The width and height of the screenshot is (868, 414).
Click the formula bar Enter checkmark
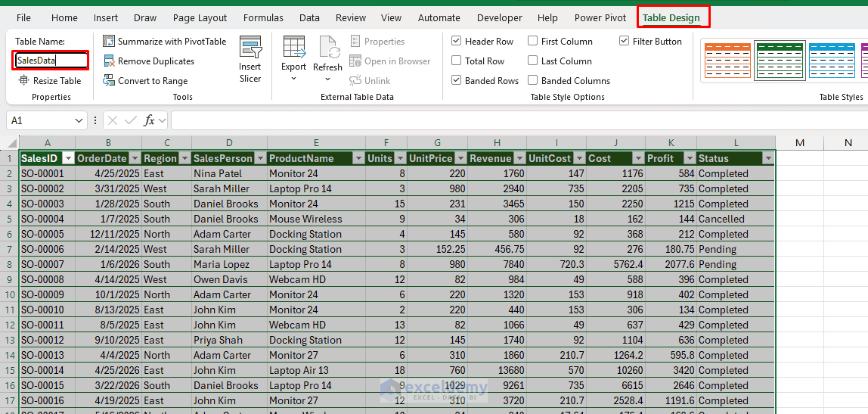coord(131,120)
